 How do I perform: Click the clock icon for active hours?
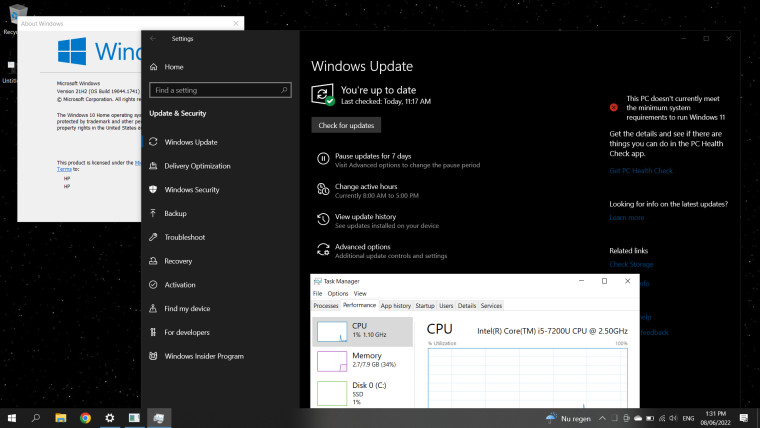[x=323, y=189]
